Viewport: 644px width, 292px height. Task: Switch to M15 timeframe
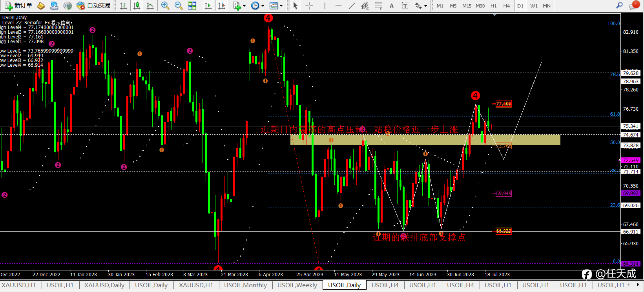click(467, 6)
